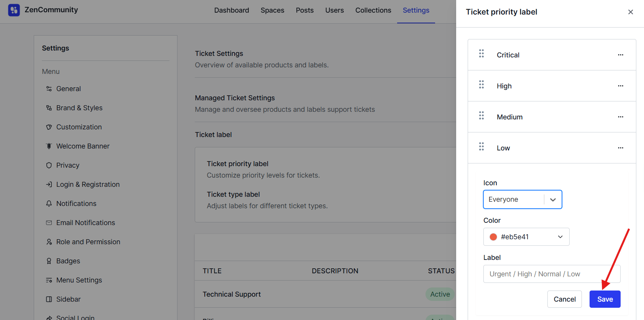
Task: Switch to the Posts tab
Action: pos(305,10)
